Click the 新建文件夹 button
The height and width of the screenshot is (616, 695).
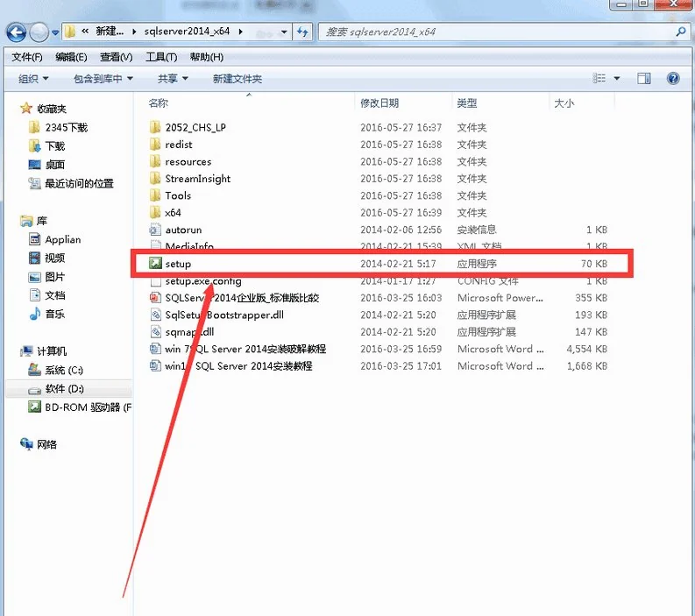click(x=237, y=79)
